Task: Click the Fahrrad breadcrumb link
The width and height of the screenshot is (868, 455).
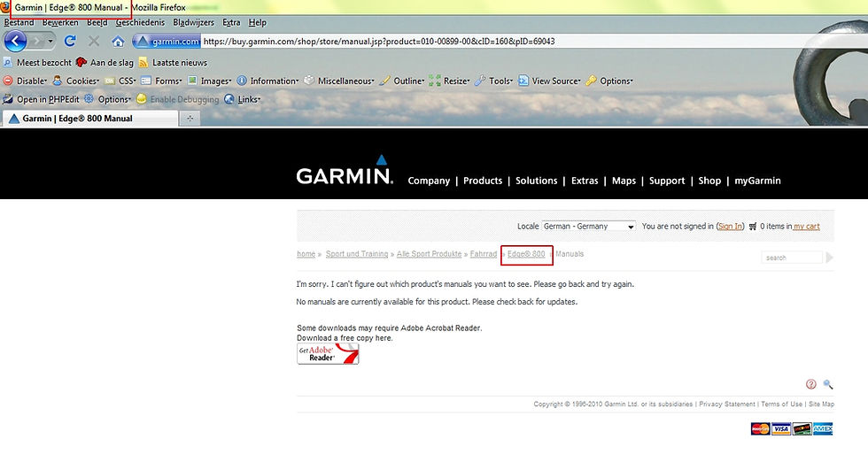Action: (484, 254)
